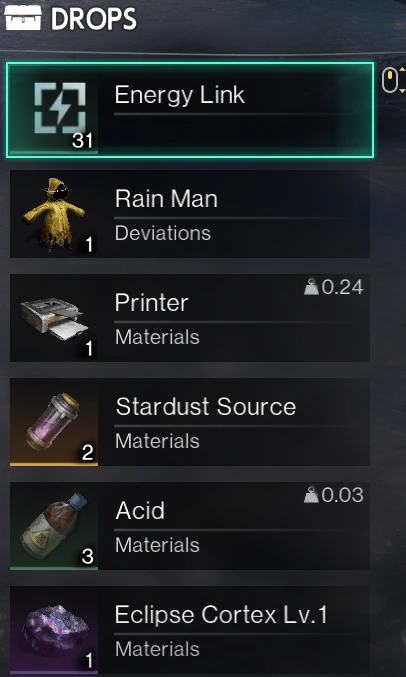
Task: Select the Stardust Source canister icon
Action: coord(53,422)
